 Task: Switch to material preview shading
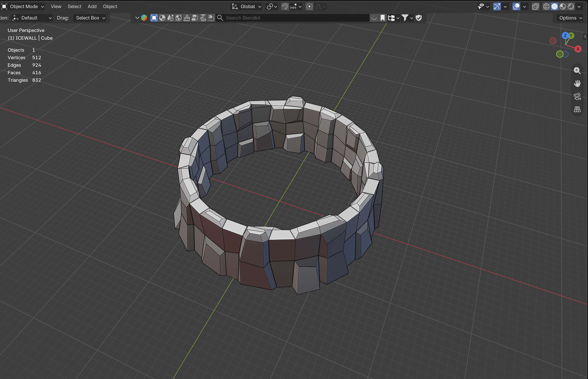coord(563,6)
